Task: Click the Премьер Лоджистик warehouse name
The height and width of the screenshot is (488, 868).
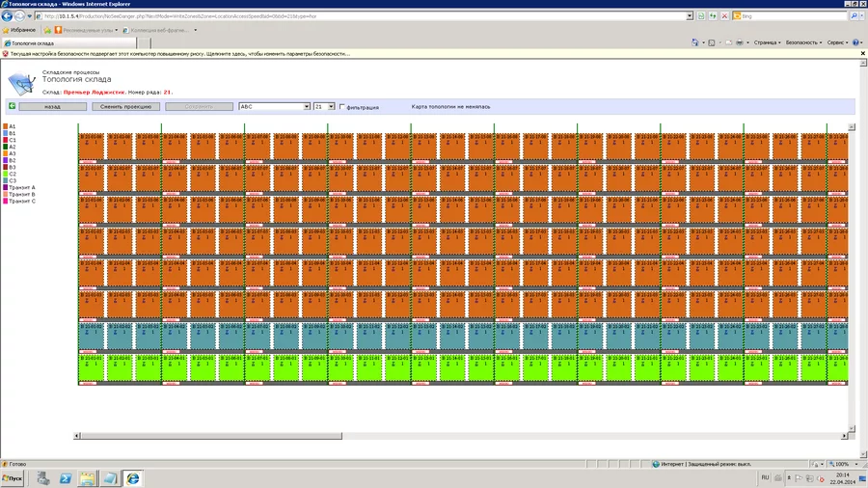Action: tap(95, 93)
